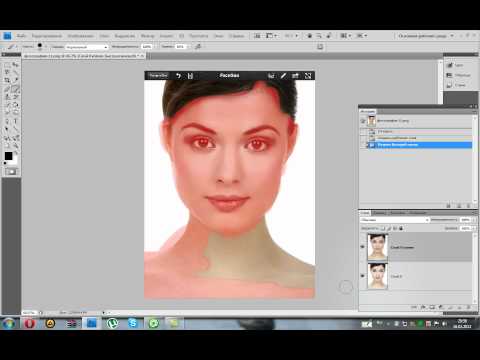Open the brush painting mode dropdown
This screenshot has height=360, width=480.
(86, 47)
